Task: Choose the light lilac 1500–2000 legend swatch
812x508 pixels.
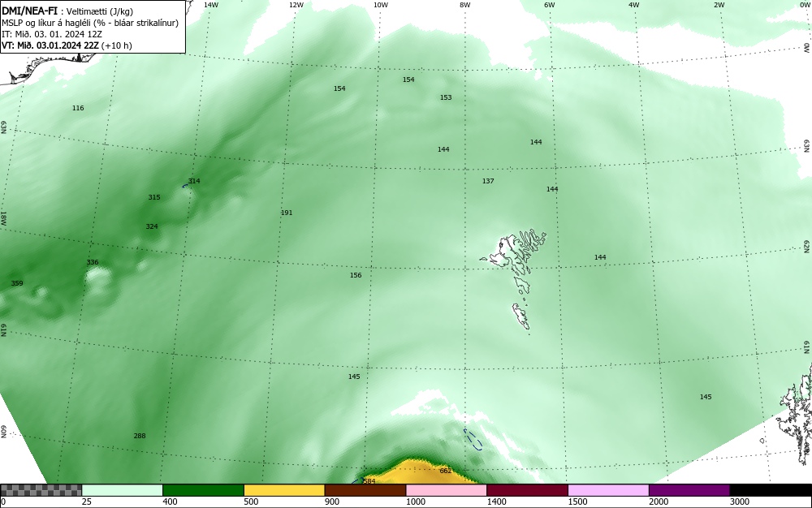Action: 608,490
